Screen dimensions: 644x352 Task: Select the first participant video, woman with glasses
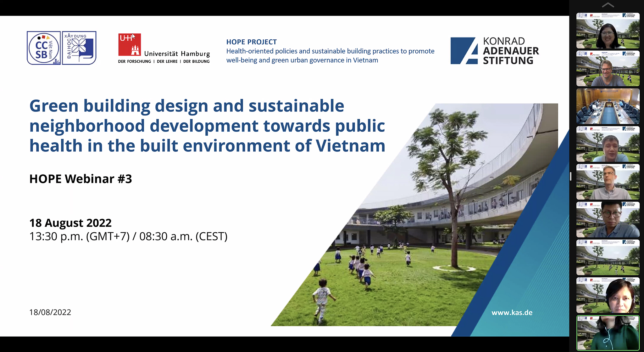608,31
